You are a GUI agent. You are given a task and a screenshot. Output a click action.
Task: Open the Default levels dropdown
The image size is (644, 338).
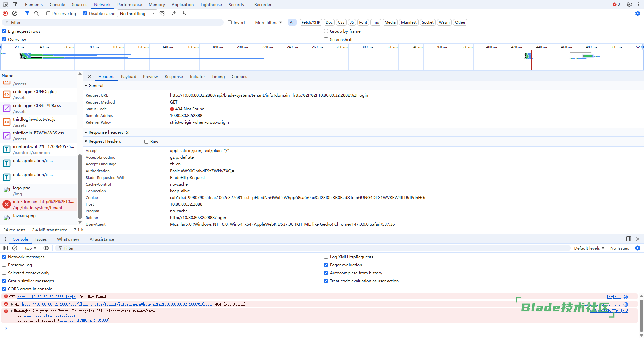pos(589,248)
